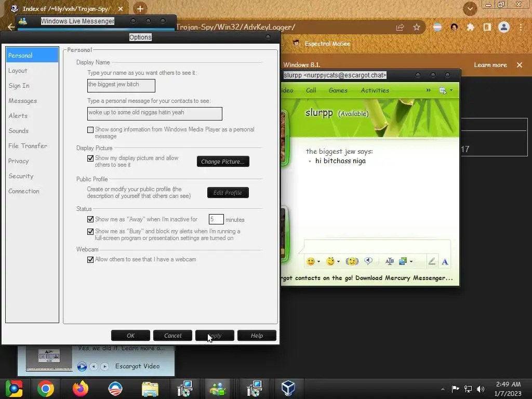Open the chat background picture icon
Viewport: 532px width, 399px height.
(403, 261)
